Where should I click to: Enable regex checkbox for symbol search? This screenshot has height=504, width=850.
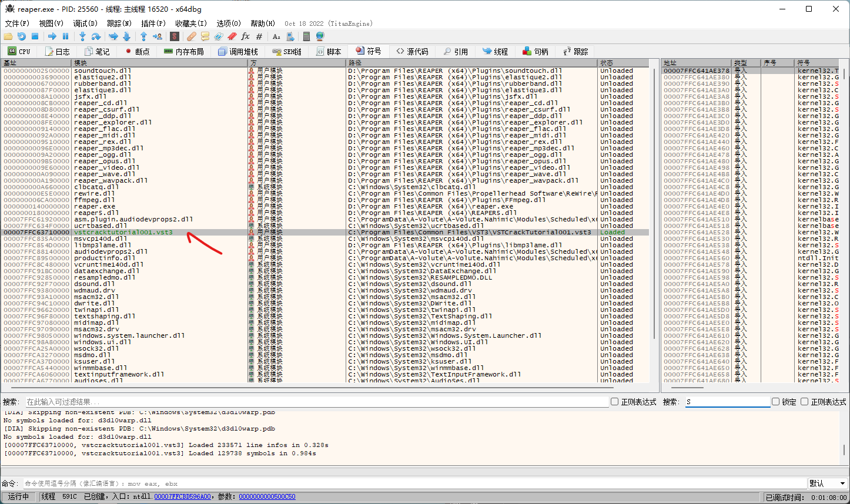(805, 402)
